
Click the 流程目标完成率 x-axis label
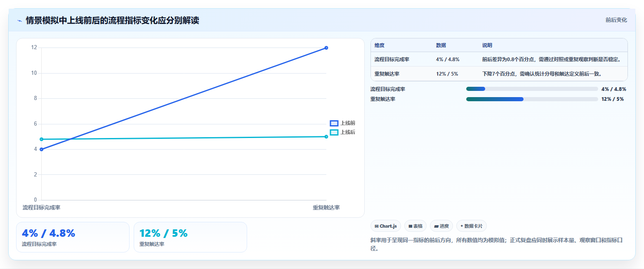[x=41, y=207]
